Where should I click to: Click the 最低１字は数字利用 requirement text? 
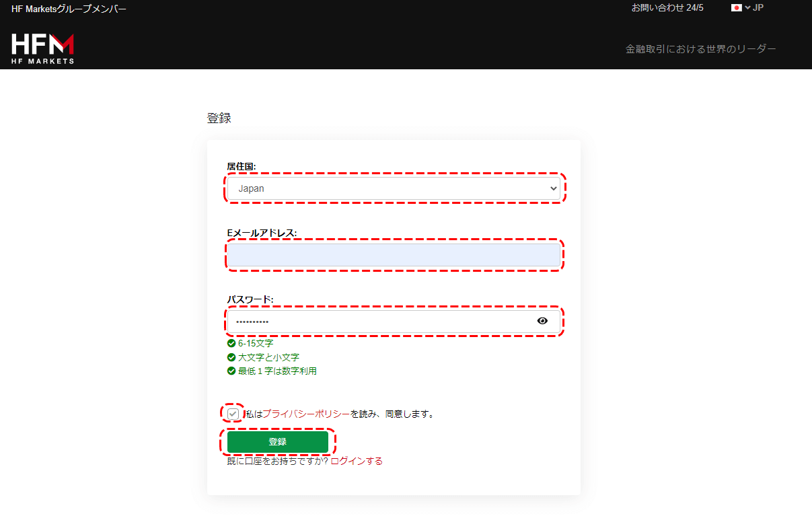click(277, 371)
